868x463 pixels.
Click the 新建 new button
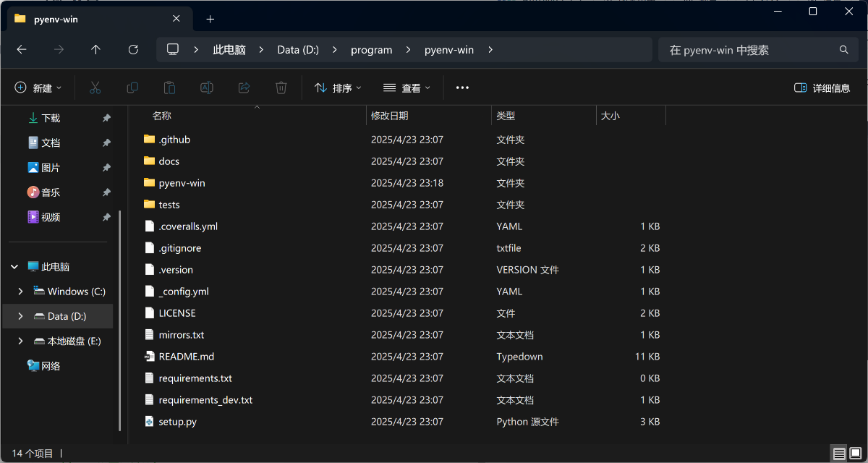pos(38,88)
